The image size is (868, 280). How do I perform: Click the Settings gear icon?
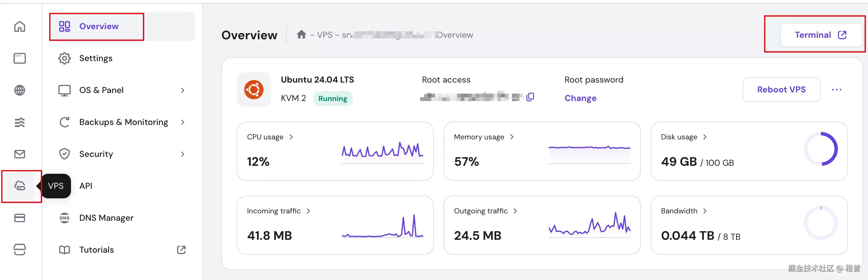tap(64, 58)
